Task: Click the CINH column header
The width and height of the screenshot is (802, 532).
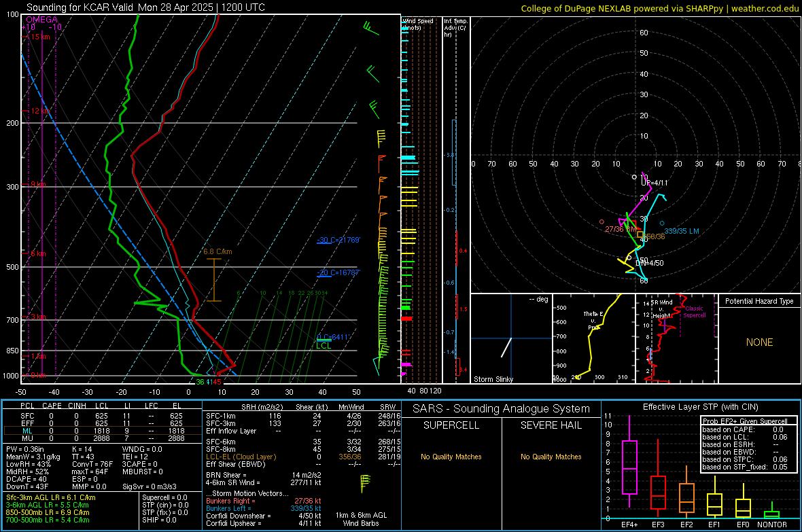Action: tap(77, 406)
